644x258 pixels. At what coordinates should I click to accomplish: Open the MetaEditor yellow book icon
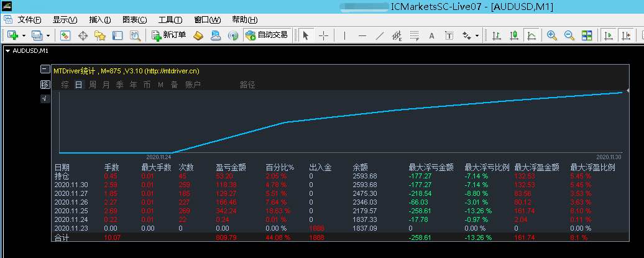198,35
